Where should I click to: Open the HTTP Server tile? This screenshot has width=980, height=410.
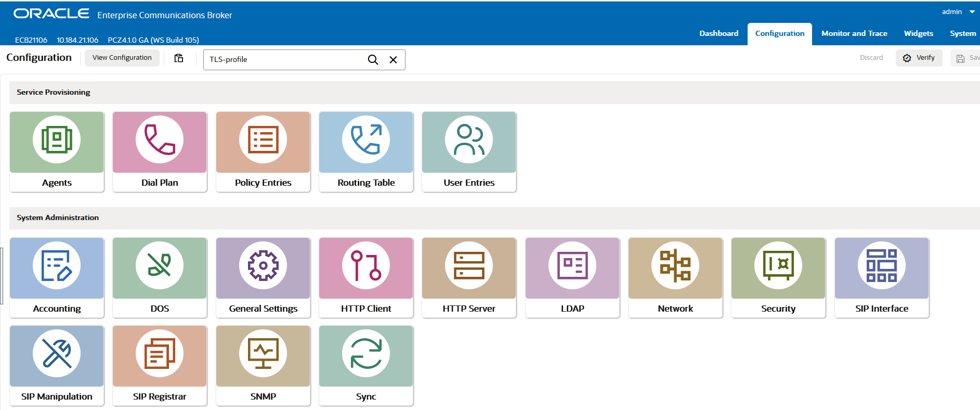(469, 278)
